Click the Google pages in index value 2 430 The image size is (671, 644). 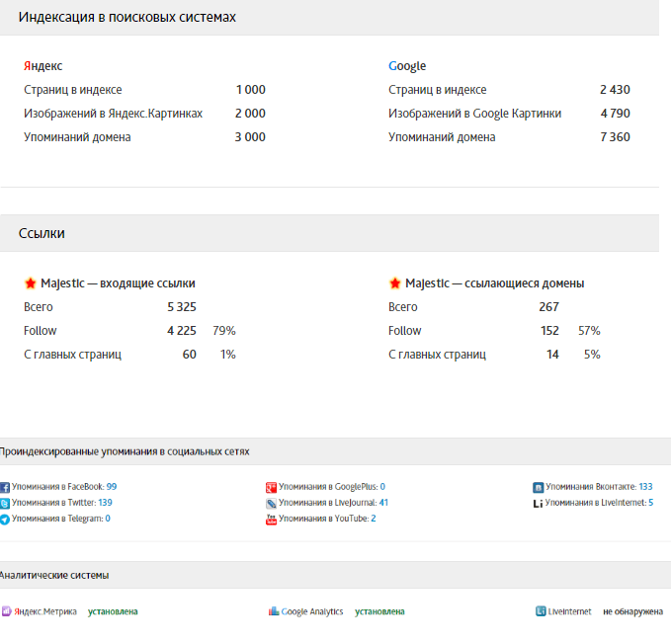pos(615,90)
